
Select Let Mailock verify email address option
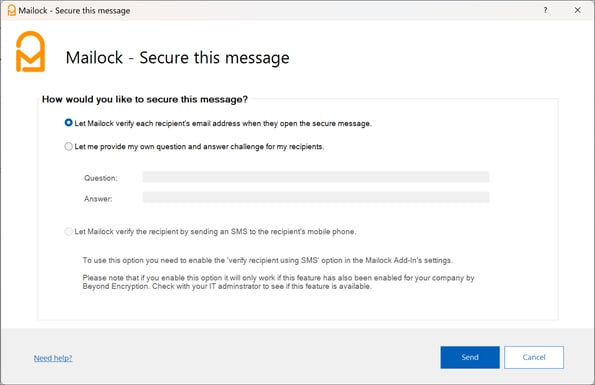point(68,123)
